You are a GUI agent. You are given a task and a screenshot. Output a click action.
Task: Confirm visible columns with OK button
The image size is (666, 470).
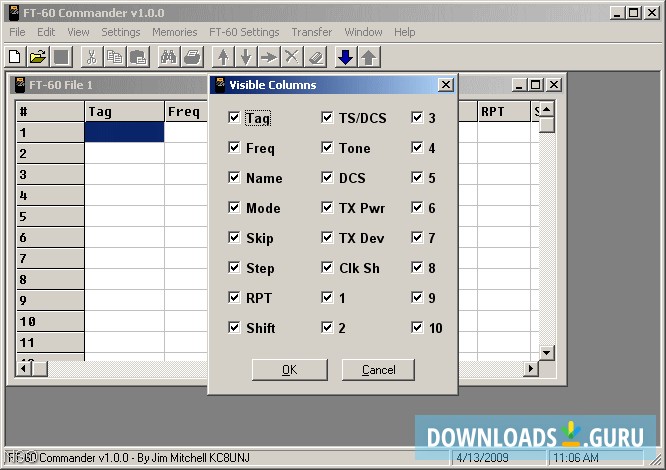pos(290,370)
